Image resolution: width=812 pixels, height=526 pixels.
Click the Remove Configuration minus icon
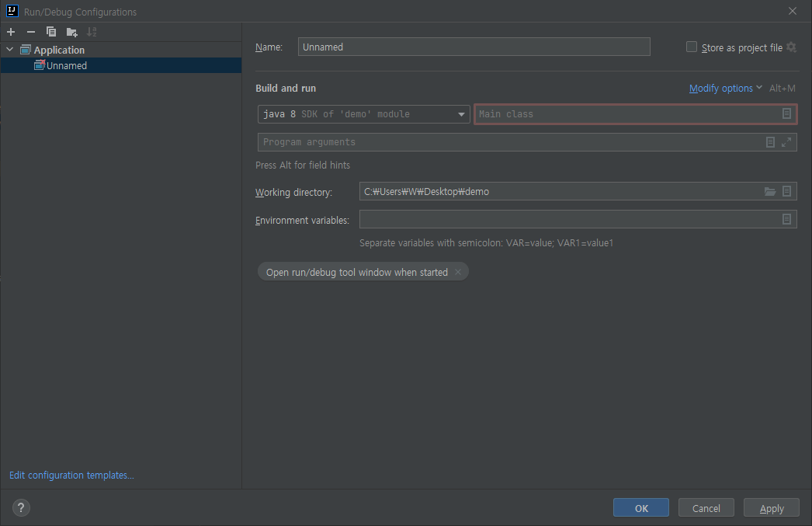tap(31, 32)
